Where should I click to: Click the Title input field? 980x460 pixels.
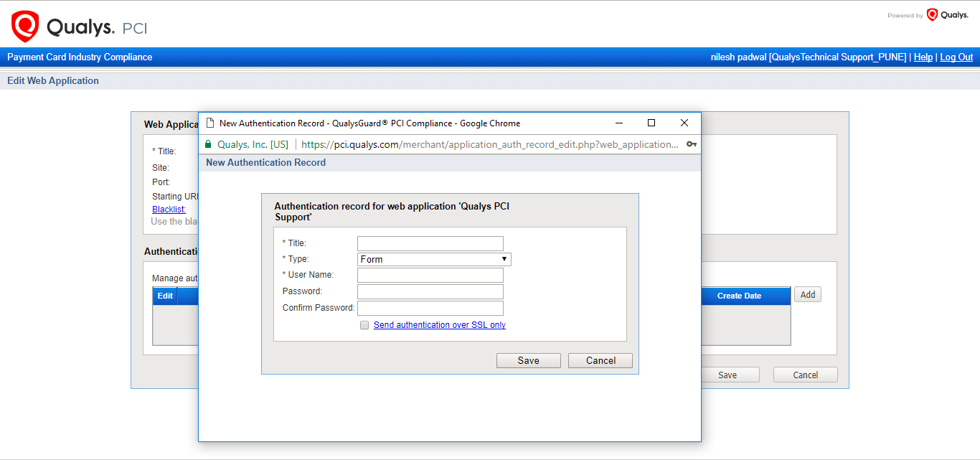(x=430, y=243)
